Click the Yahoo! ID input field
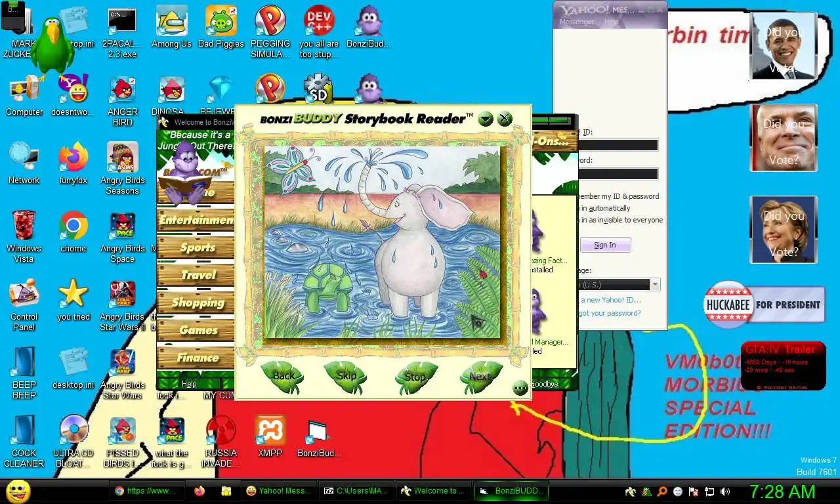This screenshot has height=504, width=840. point(618,145)
